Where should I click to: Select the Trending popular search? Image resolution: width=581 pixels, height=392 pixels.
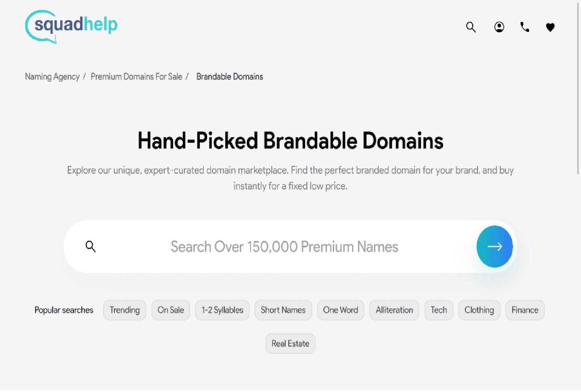pyautogui.click(x=125, y=310)
